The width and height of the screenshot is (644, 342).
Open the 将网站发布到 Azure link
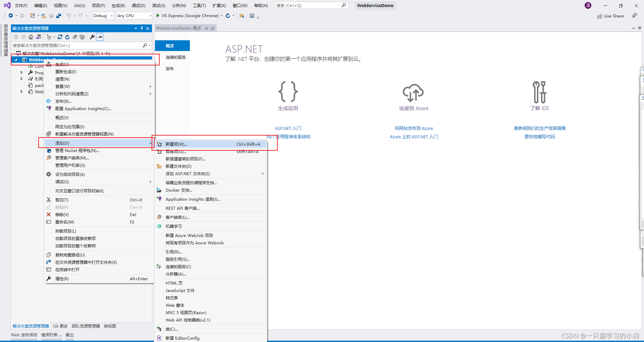point(414,128)
